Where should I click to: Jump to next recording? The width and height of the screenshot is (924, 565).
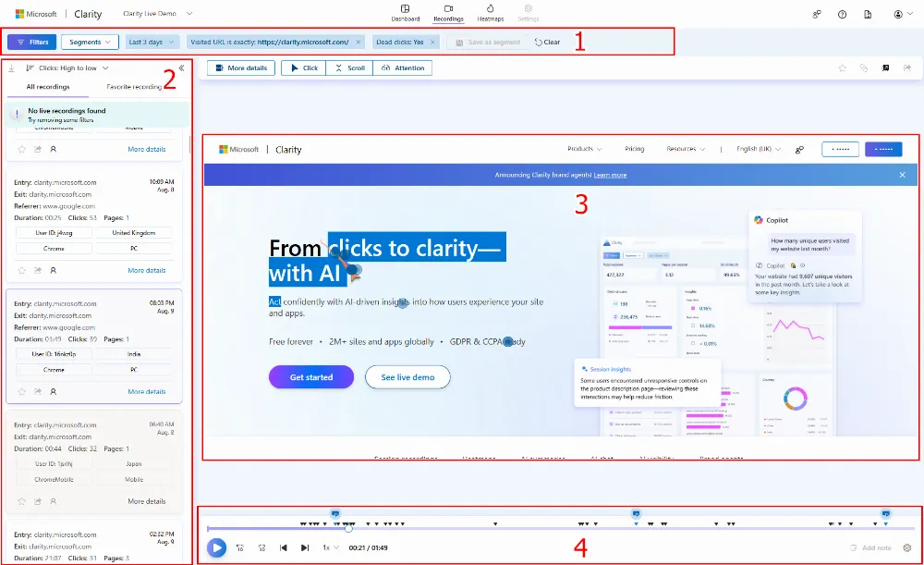click(x=305, y=548)
